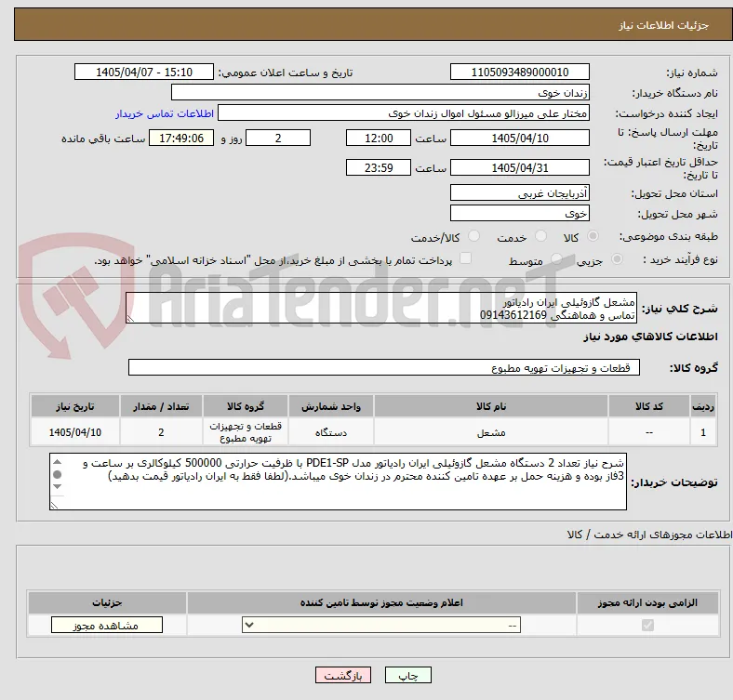Screen dimensions: 733x700
Task: Click remaining days field showing 2
Action: [278, 139]
